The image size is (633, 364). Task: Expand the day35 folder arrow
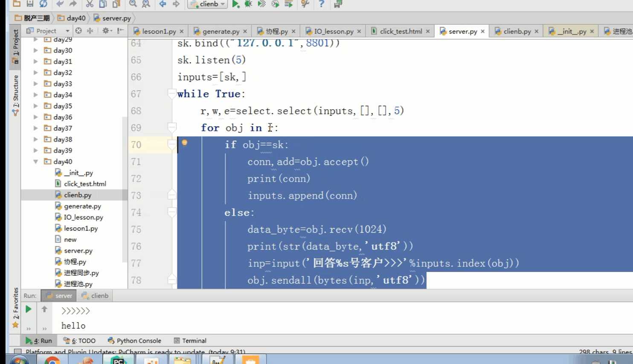click(36, 106)
